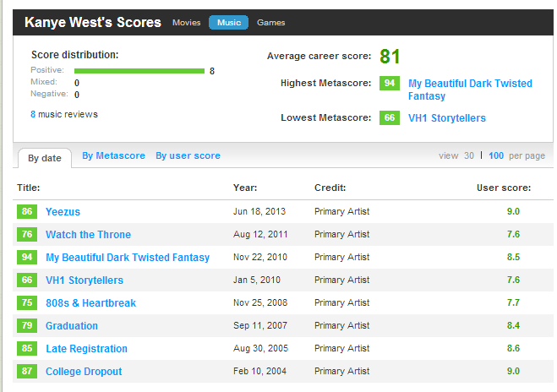Click the Feb 10, 2004 release date
The image size is (557, 392).
pos(259,371)
